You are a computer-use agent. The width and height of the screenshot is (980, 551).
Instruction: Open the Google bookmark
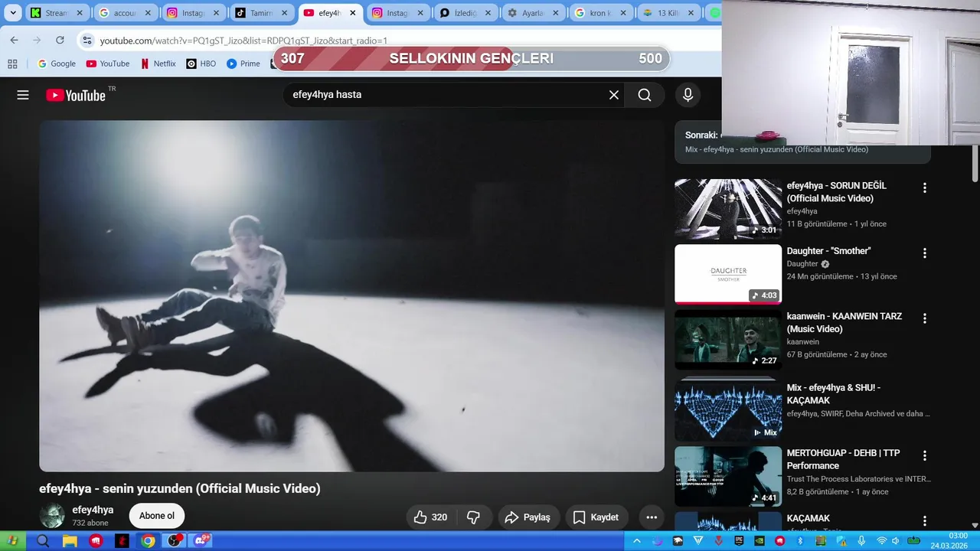click(57, 64)
